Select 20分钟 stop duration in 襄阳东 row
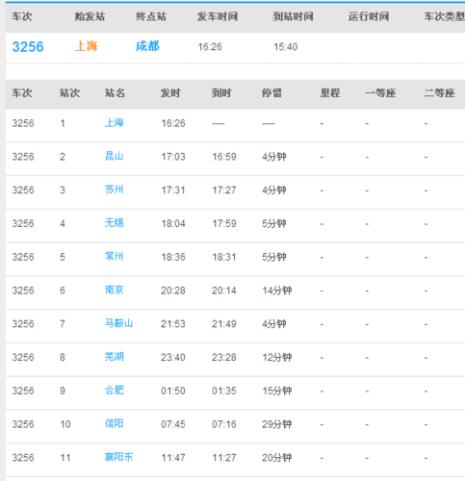The width and height of the screenshot is (465, 481). [x=277, y=458]
